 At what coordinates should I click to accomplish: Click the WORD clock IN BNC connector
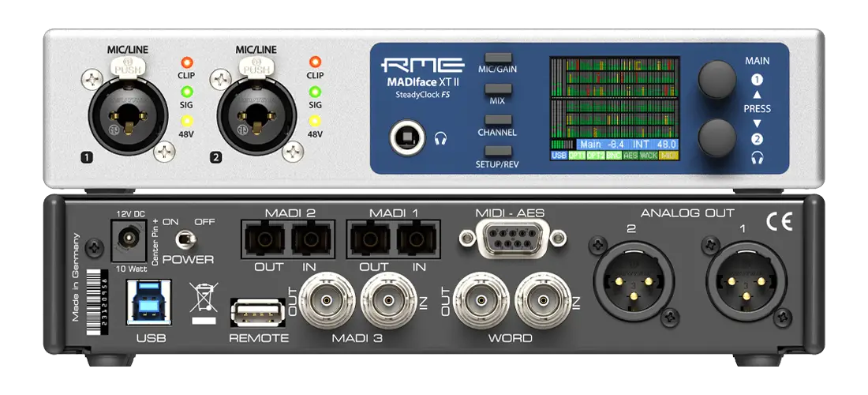tap(542, 300)
